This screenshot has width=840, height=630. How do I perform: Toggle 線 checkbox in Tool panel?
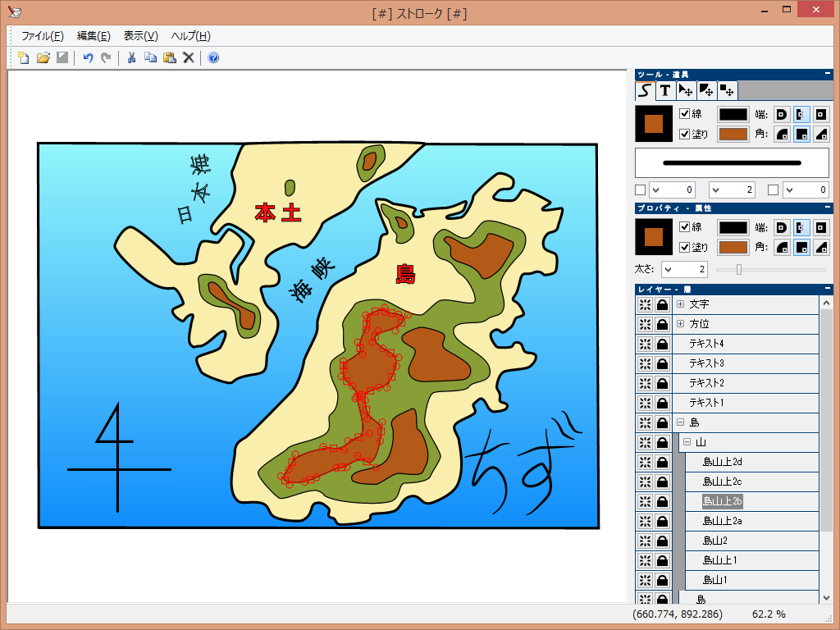[684, 113]
